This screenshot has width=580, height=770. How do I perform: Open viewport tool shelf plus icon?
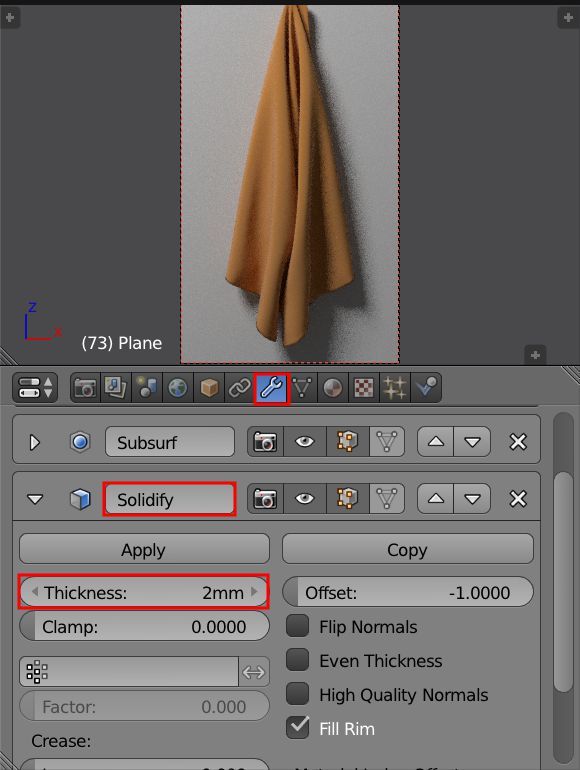[10, 19]
